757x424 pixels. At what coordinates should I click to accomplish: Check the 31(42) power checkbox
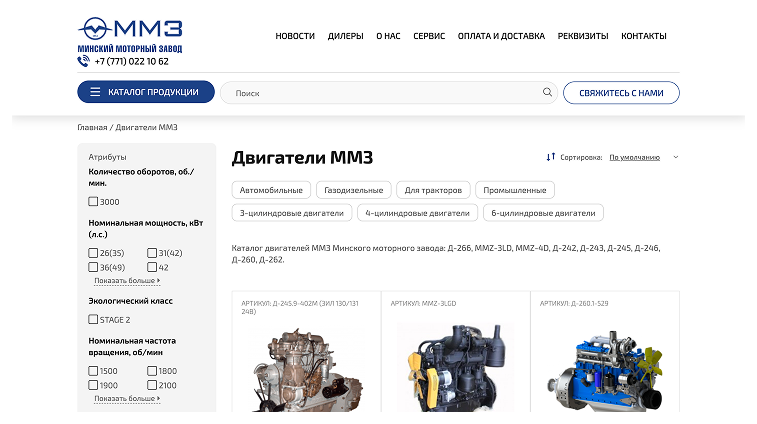tap(152, 253)
